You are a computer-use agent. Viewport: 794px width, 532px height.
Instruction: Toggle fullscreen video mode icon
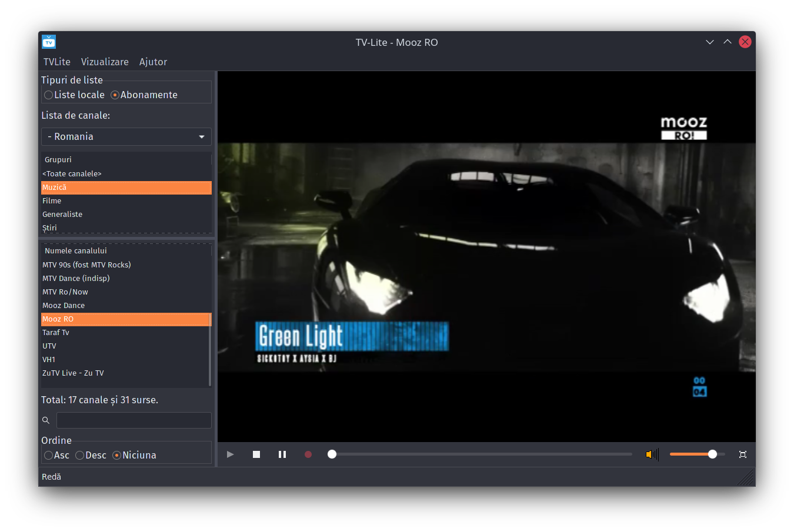[x=743, y=454]
